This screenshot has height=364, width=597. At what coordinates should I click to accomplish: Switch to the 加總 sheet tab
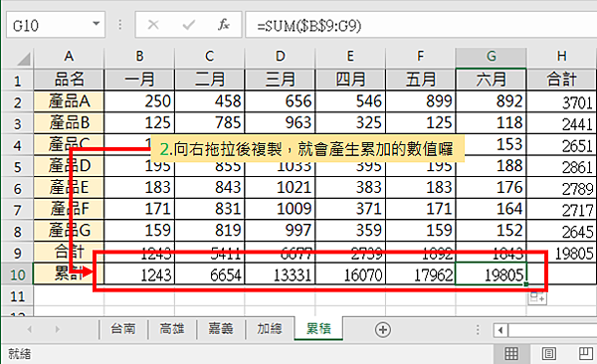click(x=270, y=329)
